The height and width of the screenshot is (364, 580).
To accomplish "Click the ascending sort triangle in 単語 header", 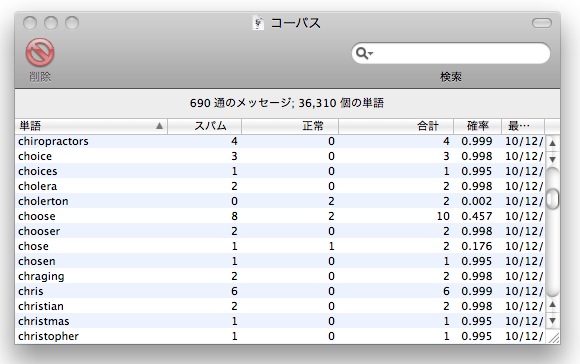I will point(159,126).
